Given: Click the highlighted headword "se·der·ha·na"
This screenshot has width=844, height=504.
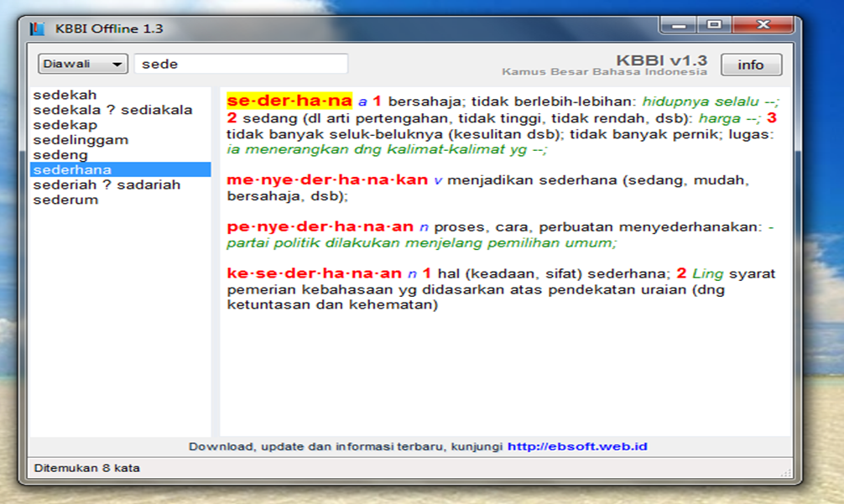Looking at the screenshot, I should pos(289,101).
